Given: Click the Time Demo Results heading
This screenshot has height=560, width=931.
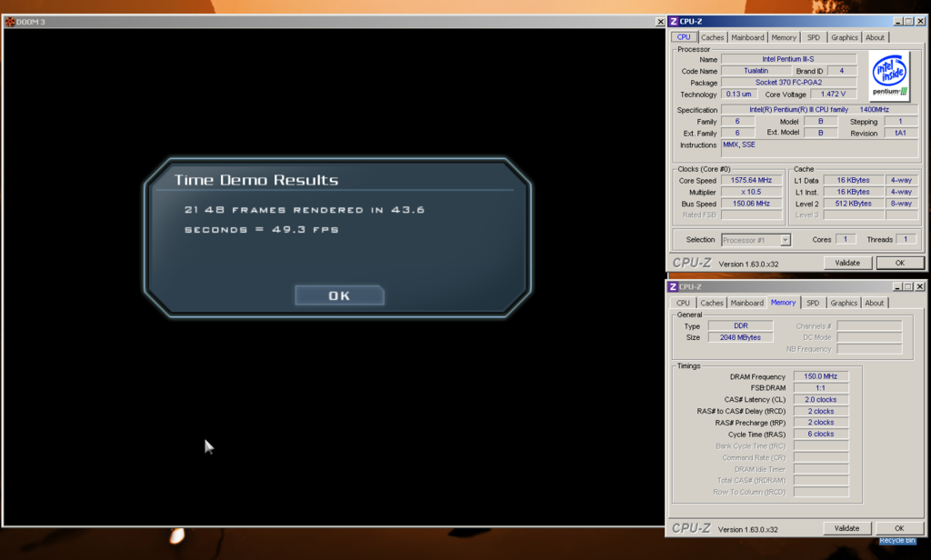Looking at the screenshot, I should (x=255, y=180).
